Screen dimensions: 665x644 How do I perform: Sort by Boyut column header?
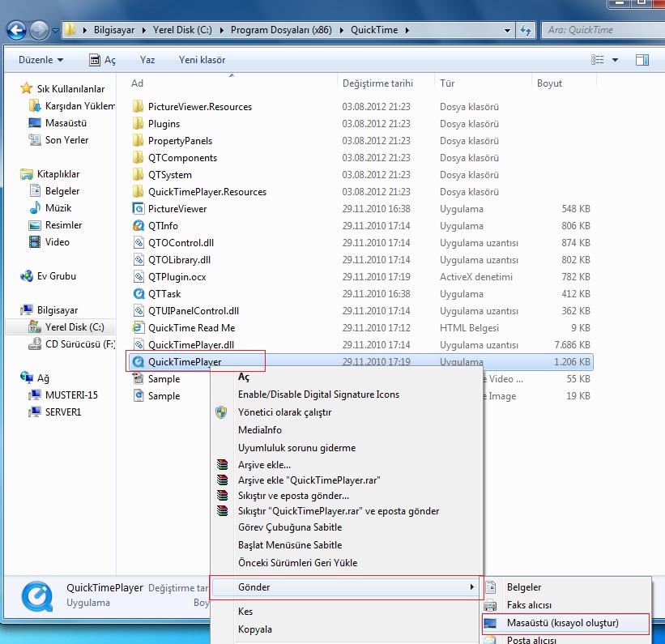point(549,83)
